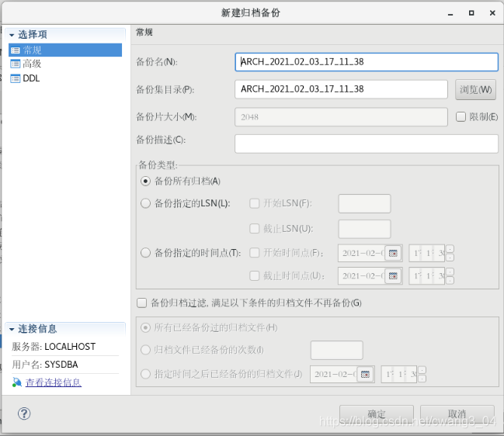
Task: Open calendar picker for 截止时间点 date
Action: (x=393, y=275)
